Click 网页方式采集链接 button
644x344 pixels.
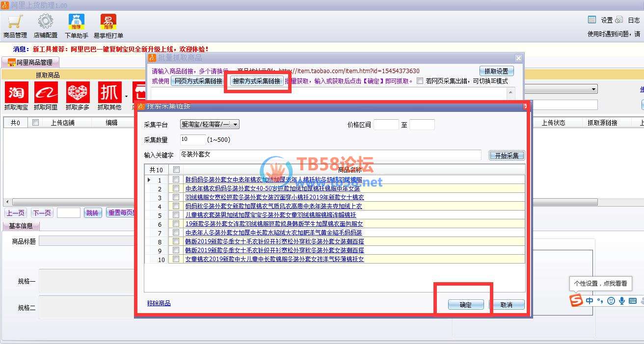[x=198, y=81]
